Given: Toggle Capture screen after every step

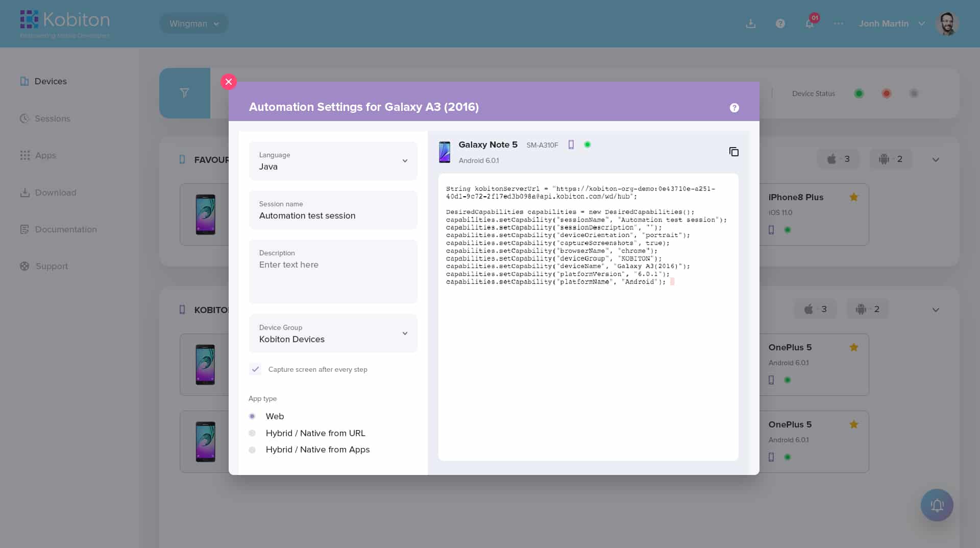Looking at the screenshot, I should (x=255, y=369).
